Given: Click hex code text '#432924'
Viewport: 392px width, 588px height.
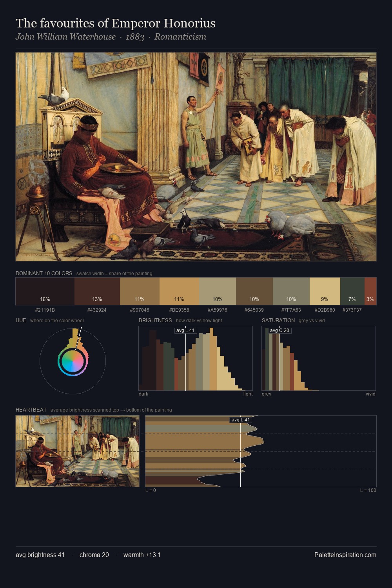Looking at the screenshot, I should tap(97, 310).
